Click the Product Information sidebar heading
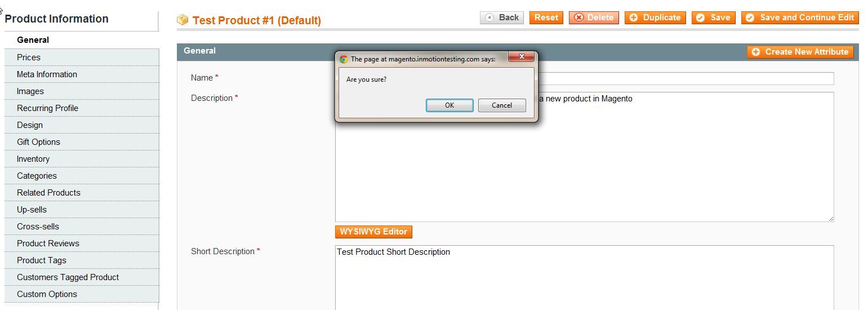This screenshot has width=868, height=310. tap(56, 19)
